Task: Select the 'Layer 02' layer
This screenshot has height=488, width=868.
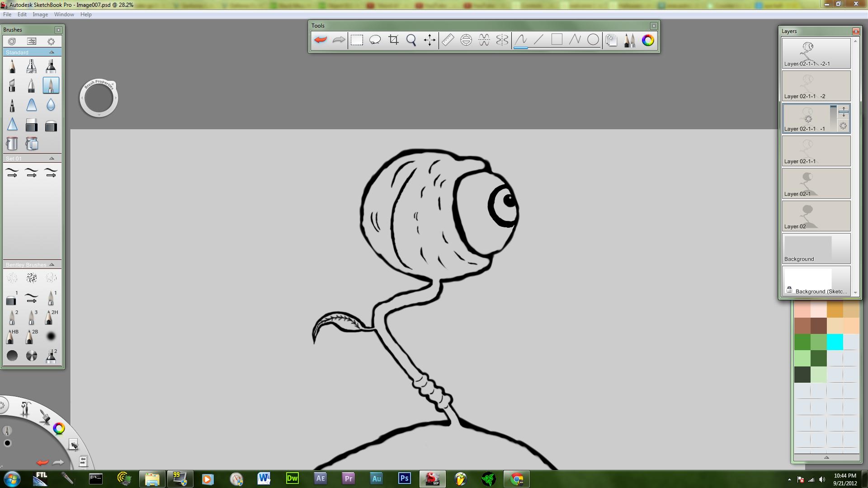Action: 816,216
